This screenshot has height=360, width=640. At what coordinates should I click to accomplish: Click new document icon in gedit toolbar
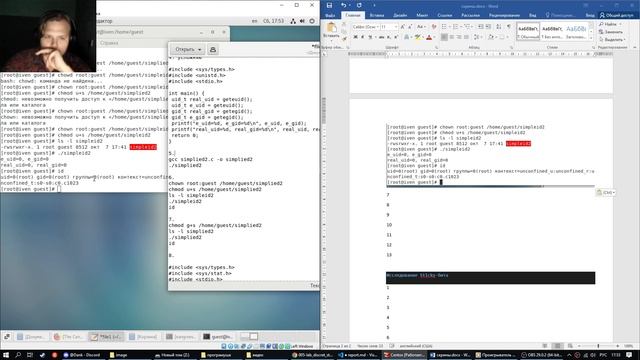point(213,49)
